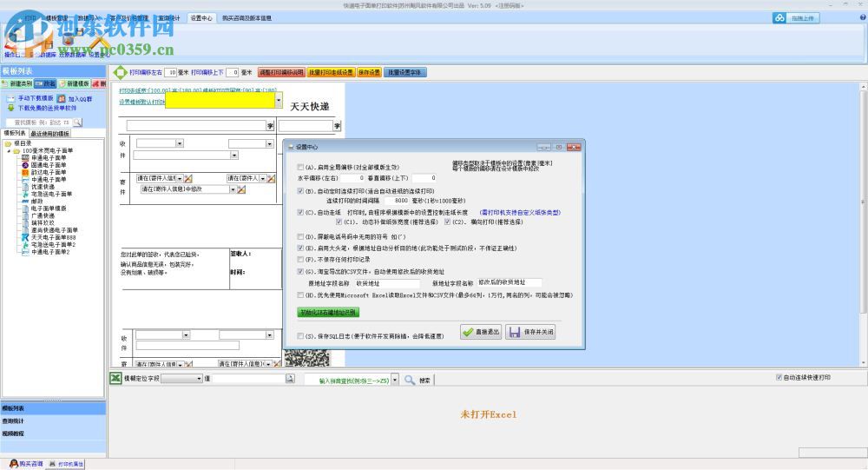868x470 pixels.
Task: Select the 模板列表 tab
Action: [15, 133]
